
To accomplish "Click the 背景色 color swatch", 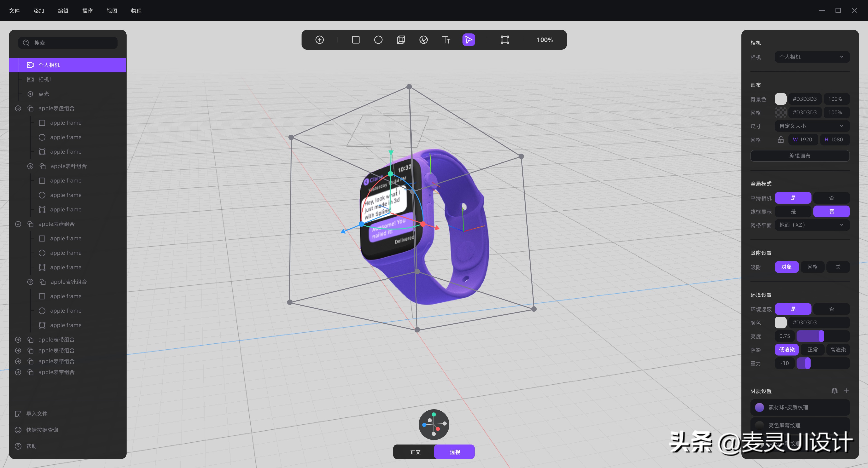I will click(x=780, y=99).
